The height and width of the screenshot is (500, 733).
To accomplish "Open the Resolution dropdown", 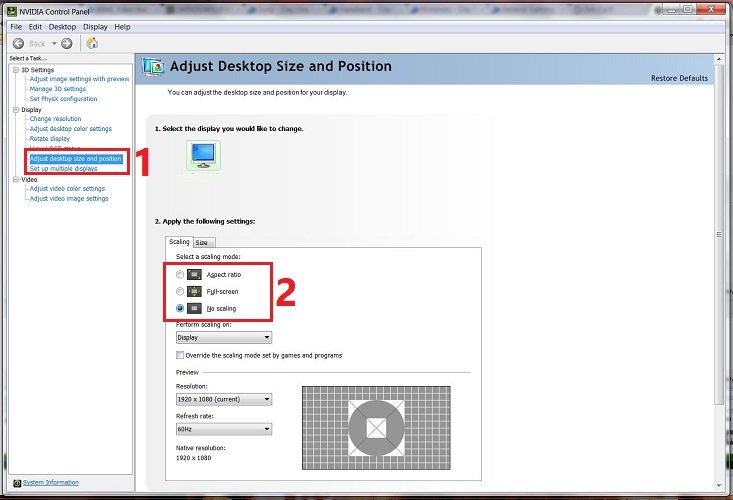I will [x=224, y=399].
